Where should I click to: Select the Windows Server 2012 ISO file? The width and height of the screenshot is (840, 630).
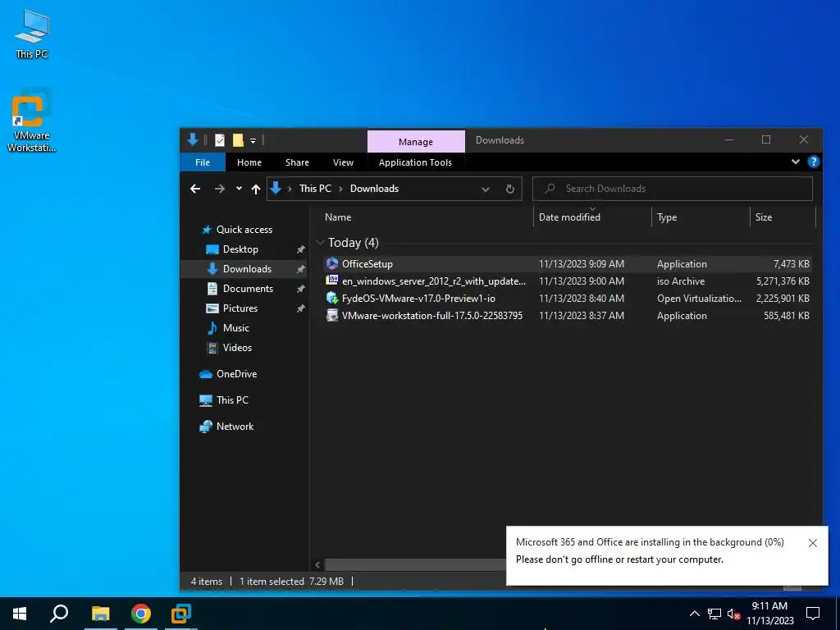[x=433, y=281]
